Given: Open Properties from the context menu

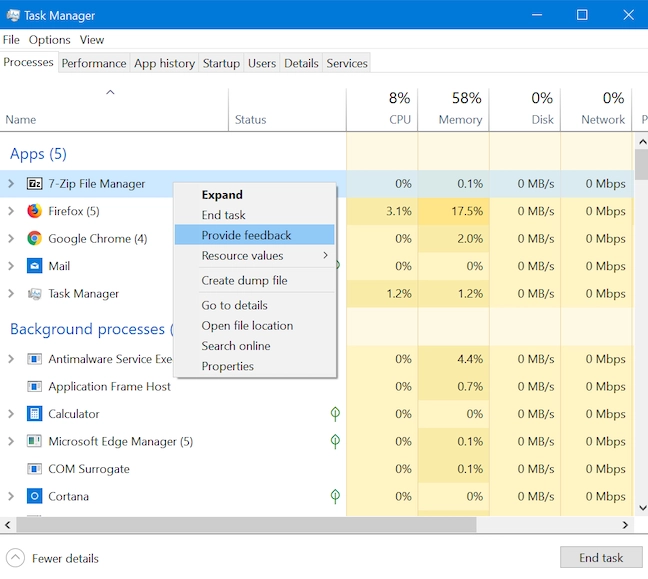Looking at the screenshot, I should tap(255, 366).
